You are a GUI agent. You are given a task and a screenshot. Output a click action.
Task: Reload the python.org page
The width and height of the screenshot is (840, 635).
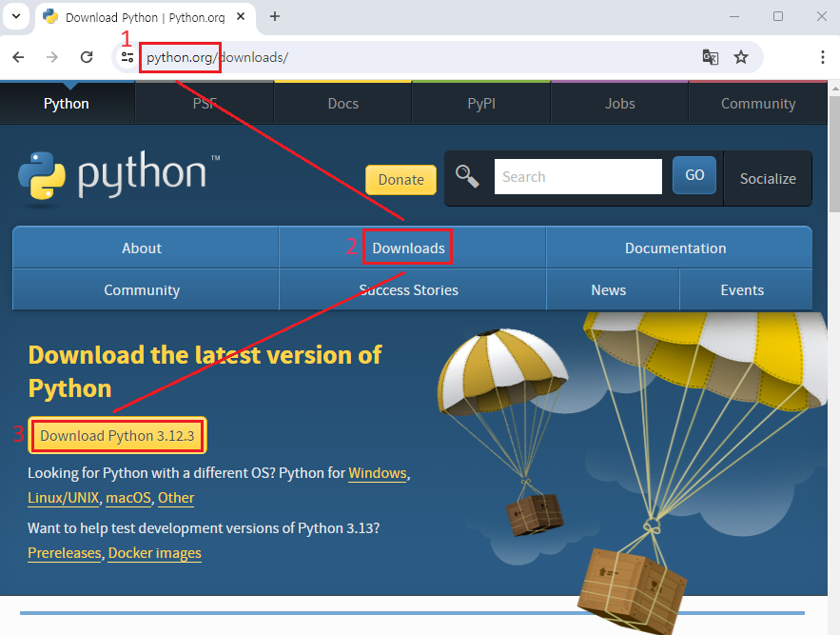(87, 57)
